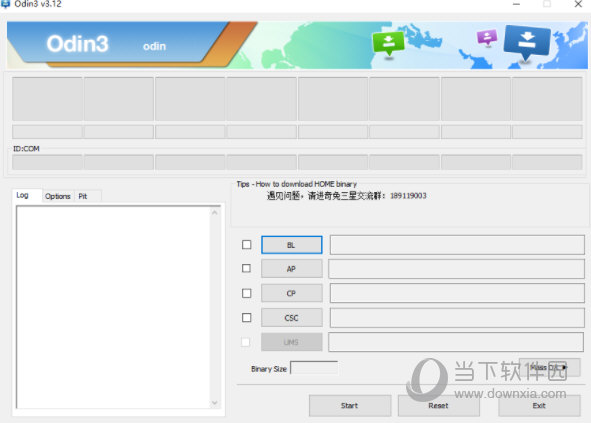
Task: Tick the CSC checkbox
Action: tap(247, 317)
